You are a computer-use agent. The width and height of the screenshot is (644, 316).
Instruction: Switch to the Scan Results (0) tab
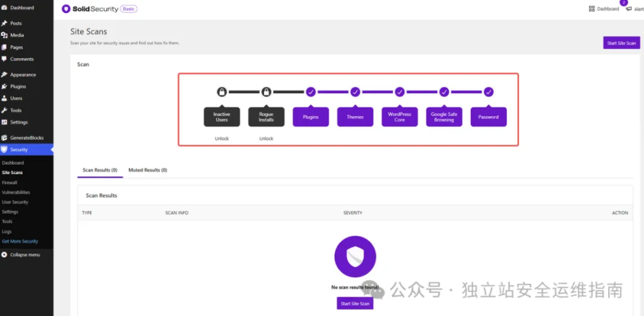click(x=100, y=170)
